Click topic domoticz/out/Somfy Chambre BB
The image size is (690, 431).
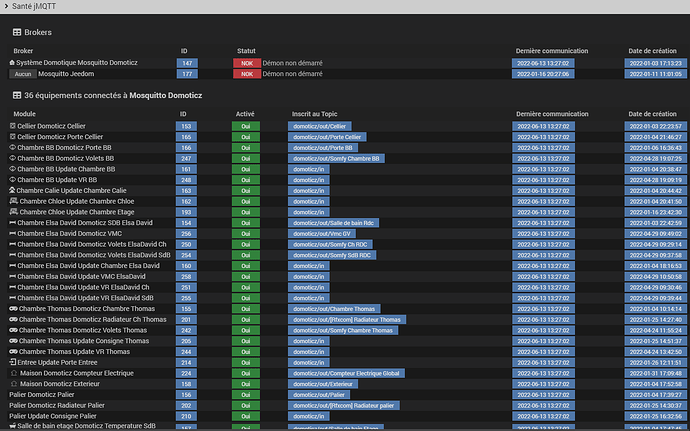coord(336,158)
